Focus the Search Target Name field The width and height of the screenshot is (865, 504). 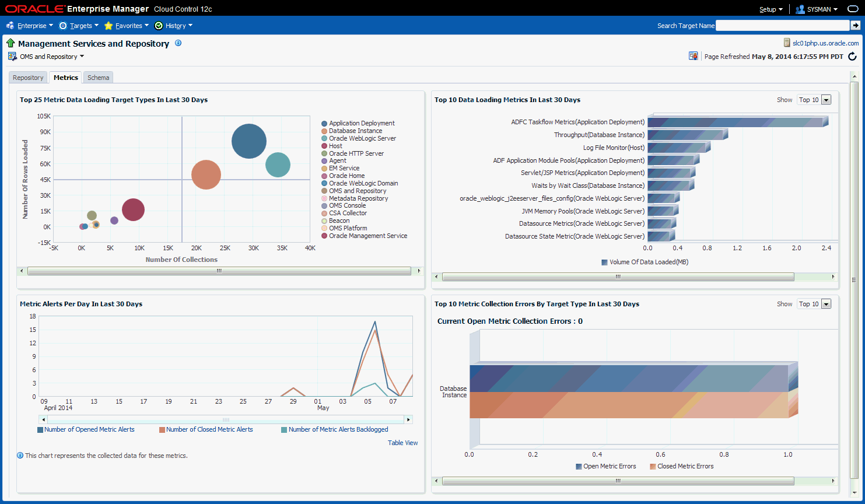[x=783, y=26]
